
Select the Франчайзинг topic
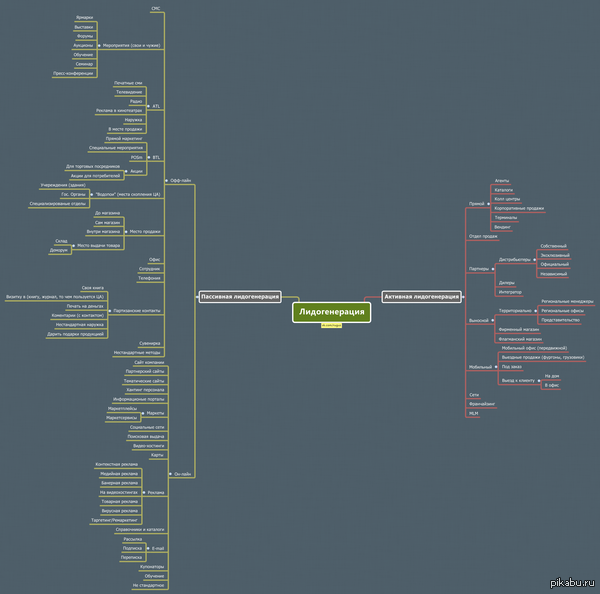pyautogui.click(x=482, y=404)
